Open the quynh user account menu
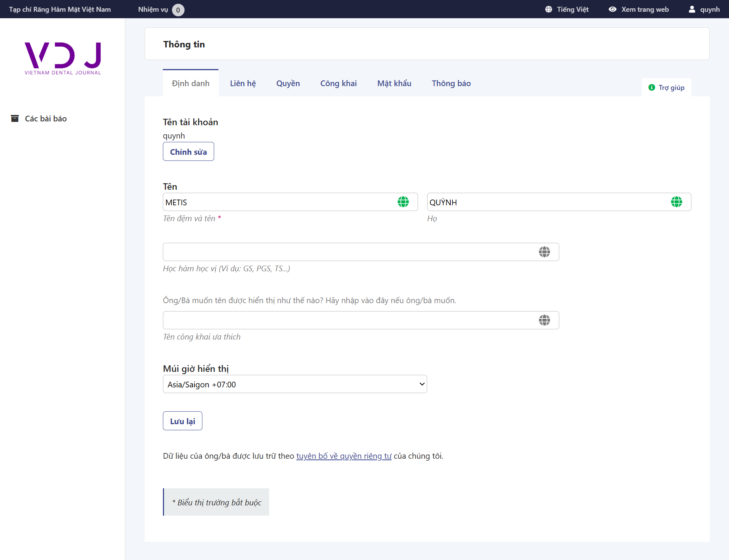The height and width of the screenshot is (560, 729). click(704, 9)
